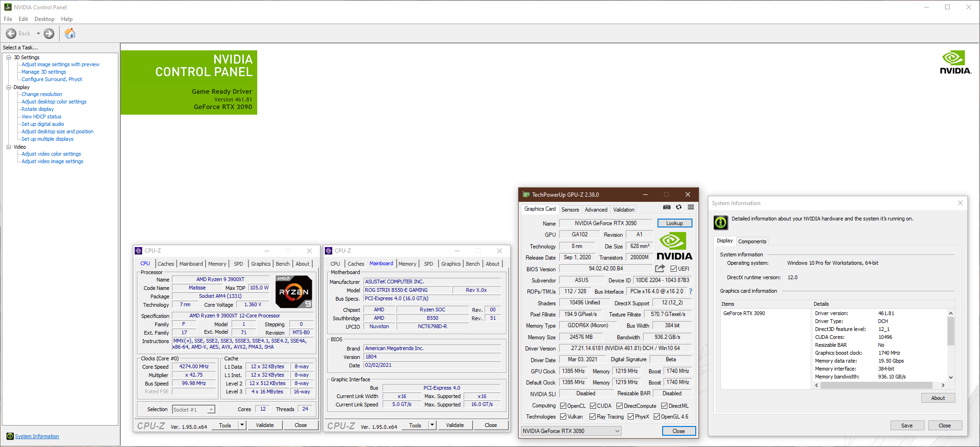
Task: Select GeForce RTX 3090 in the Items list
Action: tap(744, 313)
